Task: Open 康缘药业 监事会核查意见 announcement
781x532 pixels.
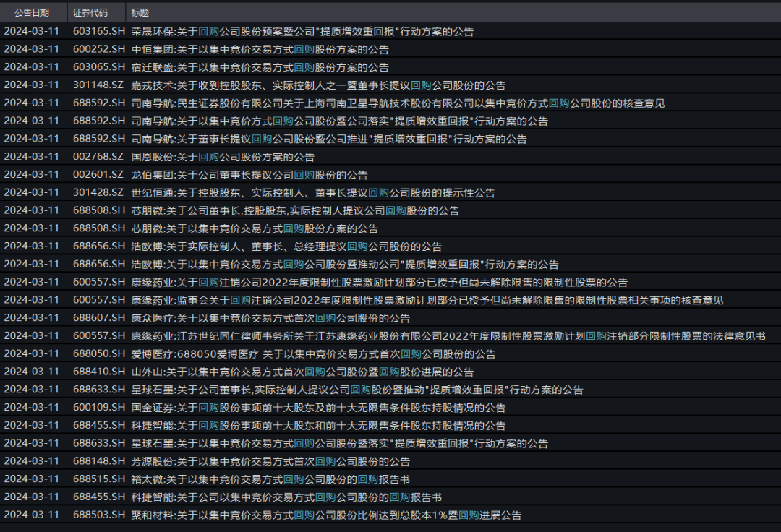Action: pos(427,300)
